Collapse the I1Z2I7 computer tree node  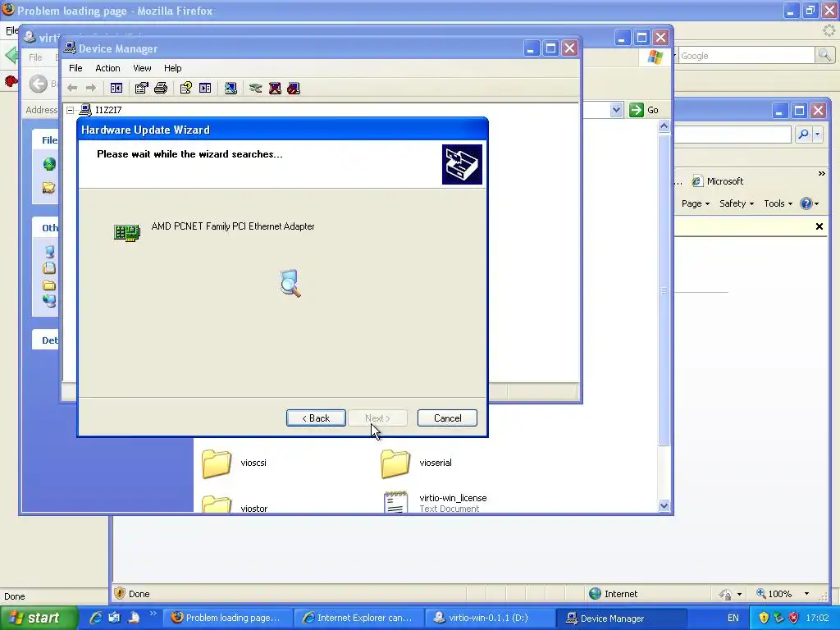(x=71, y=110)
